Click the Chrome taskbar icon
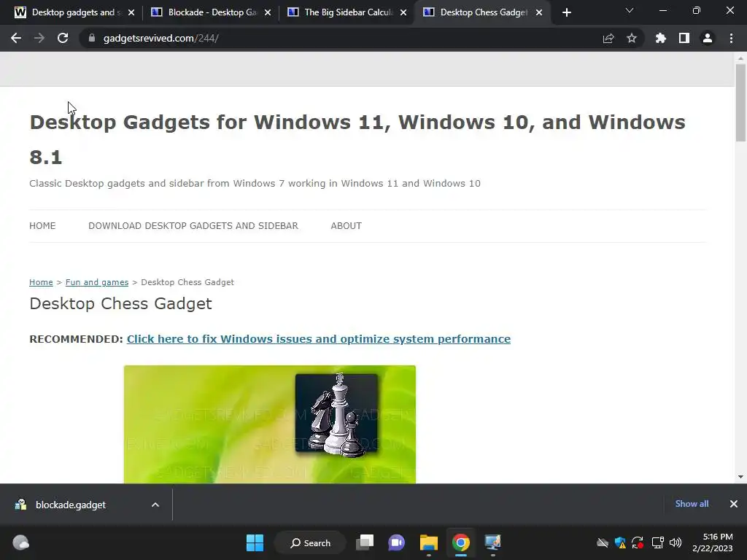Viewport: 747px width, 560px height. pyautogui.click(x=461, y=542)
